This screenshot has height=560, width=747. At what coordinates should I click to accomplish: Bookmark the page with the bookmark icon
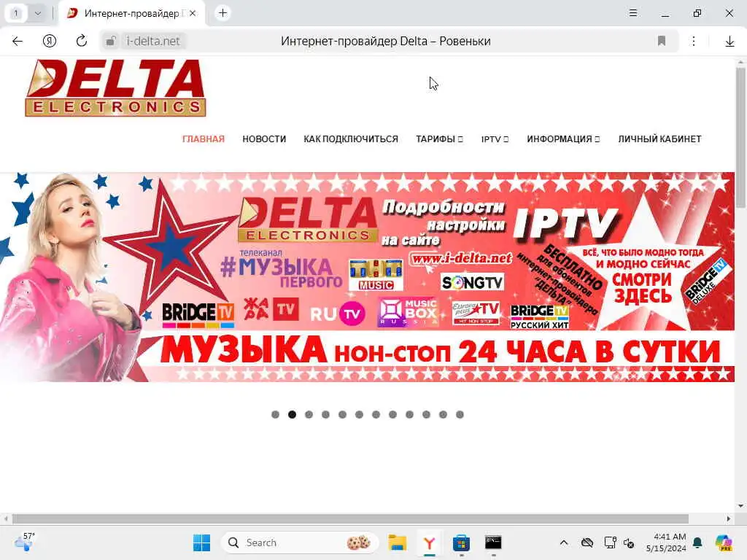click(x=661, y=41)
